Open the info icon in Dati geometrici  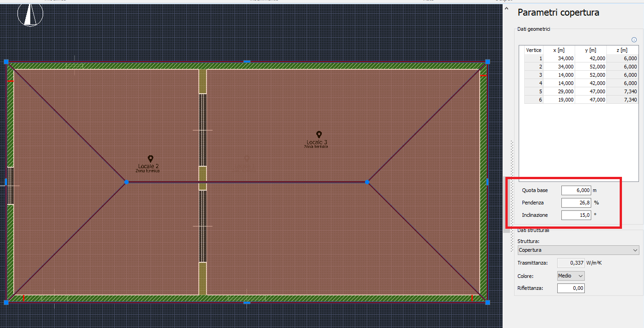pyautogui.click(x=634, y=40)
